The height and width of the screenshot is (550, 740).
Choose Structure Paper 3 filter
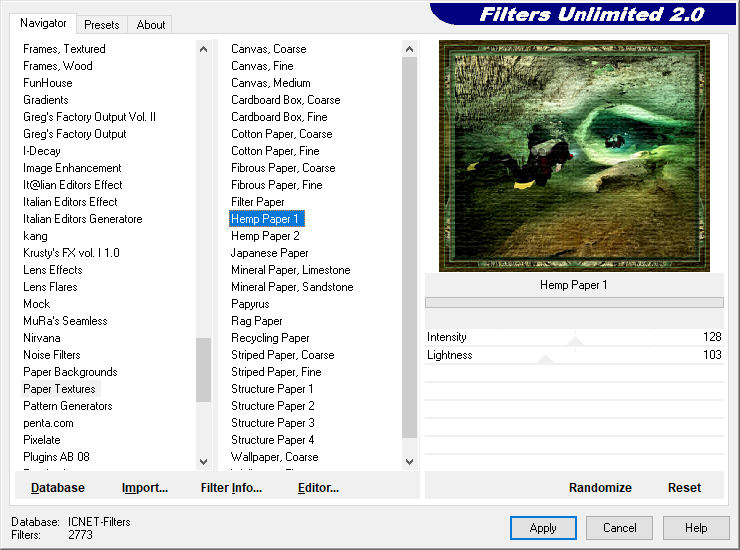(272, 423)
